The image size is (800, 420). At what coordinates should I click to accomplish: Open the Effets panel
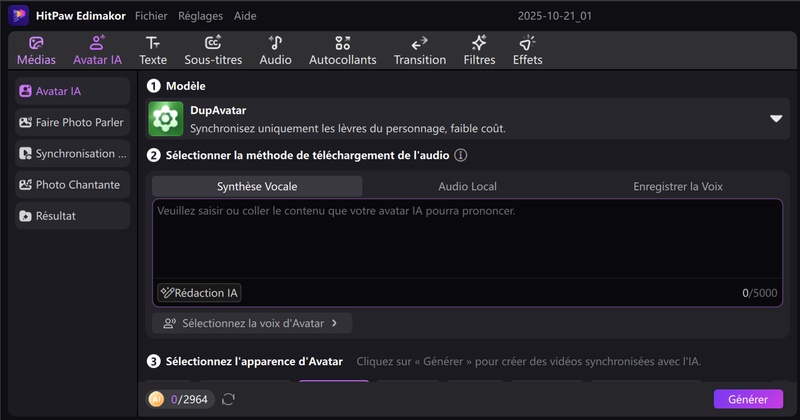pos(527,51)
